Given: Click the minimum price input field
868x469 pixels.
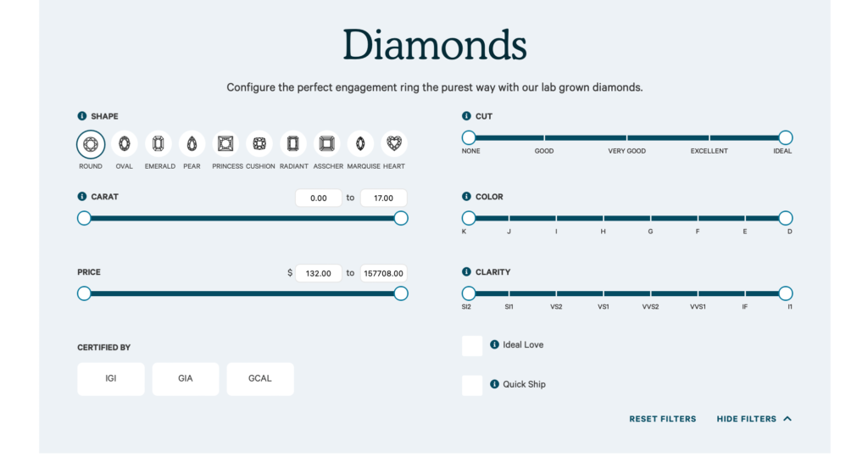Looking at the screenshot, I should [319, 273].
